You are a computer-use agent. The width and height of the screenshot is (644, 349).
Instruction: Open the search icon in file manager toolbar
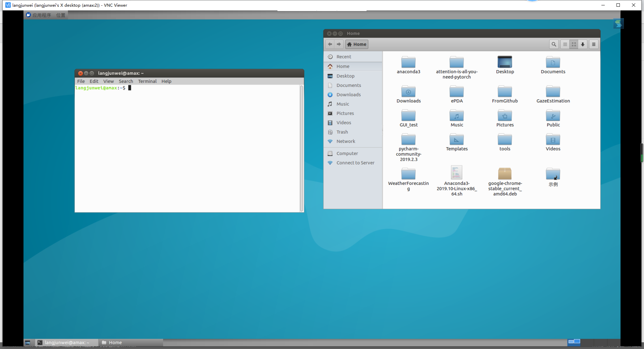pyautogui.click(x=554, y=44)
